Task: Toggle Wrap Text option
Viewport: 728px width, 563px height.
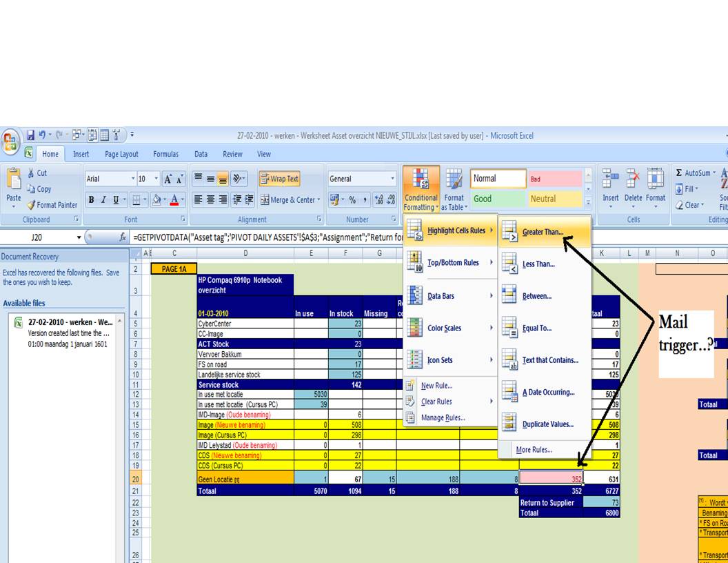Action: (x=279, y=179)
